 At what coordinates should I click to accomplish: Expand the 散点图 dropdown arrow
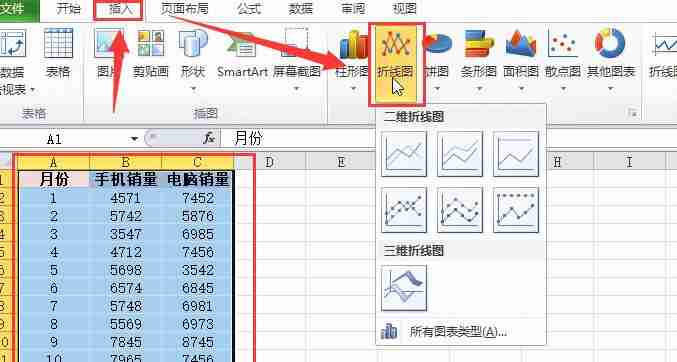coord(563,89)
